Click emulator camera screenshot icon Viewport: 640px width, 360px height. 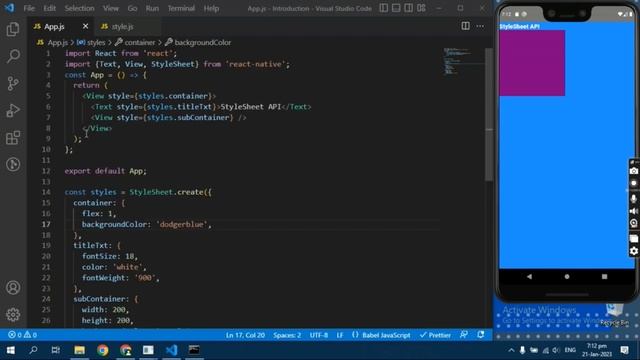click(633, 171)
